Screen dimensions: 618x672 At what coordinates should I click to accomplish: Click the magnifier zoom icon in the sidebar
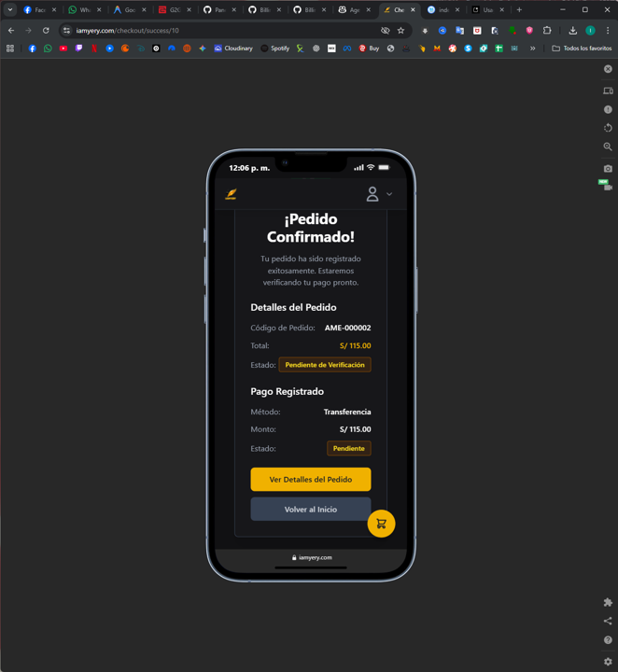[x=608, y=147]
